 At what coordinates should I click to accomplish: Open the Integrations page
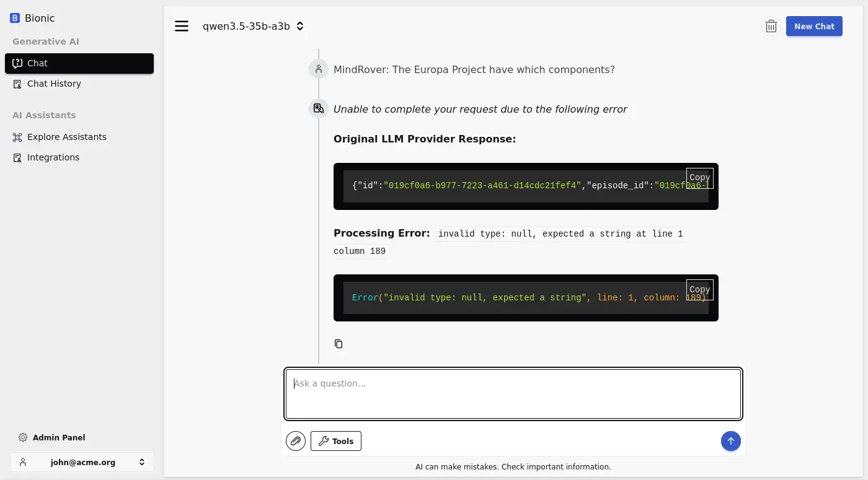tap(53, 157)
